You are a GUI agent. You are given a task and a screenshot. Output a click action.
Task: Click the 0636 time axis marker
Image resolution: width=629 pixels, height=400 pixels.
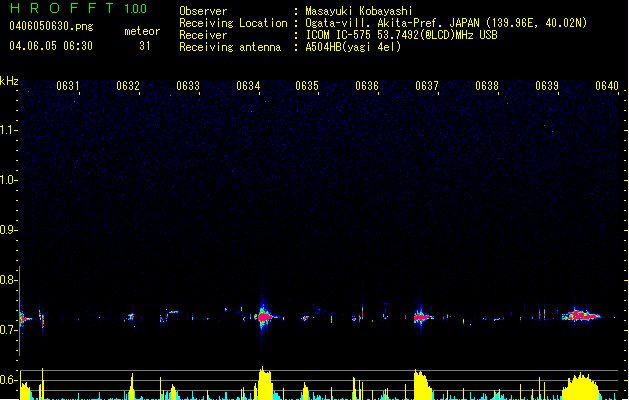[x=367, y=86]
